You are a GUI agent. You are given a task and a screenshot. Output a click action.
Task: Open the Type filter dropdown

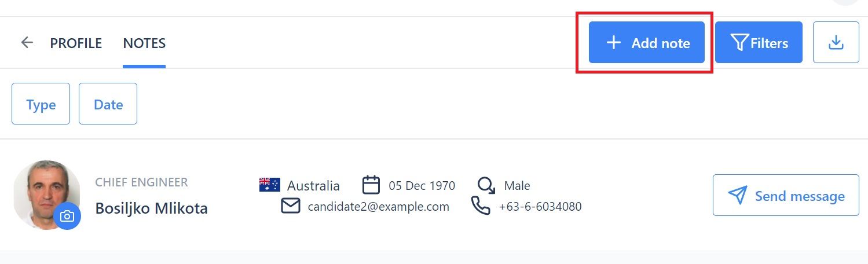41,104
